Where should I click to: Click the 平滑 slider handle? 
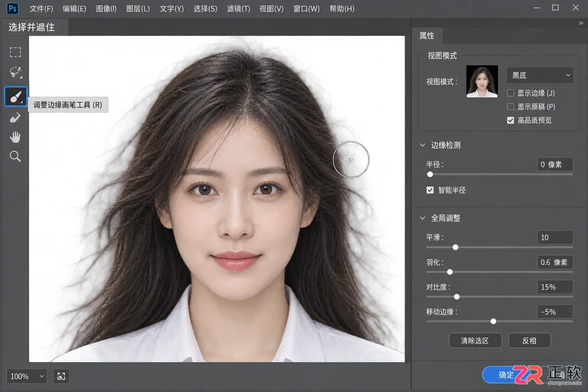(x=455, y=247)
